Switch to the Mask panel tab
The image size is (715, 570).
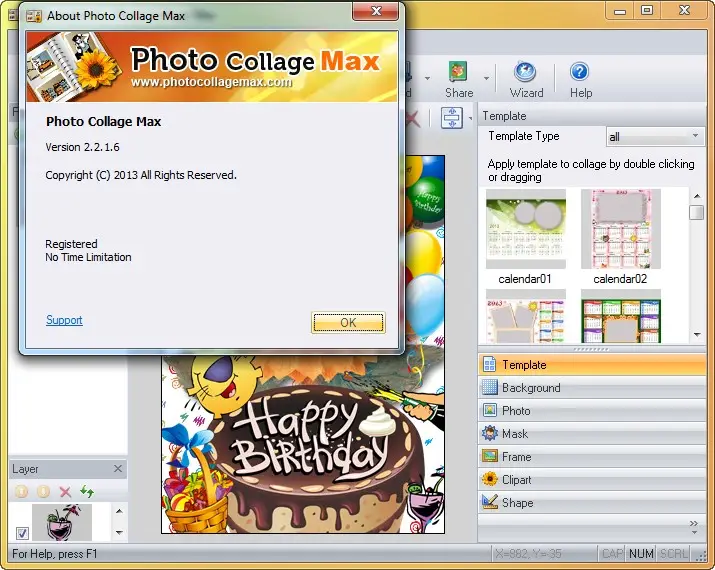pyautogui.click(x=592, y=434)
